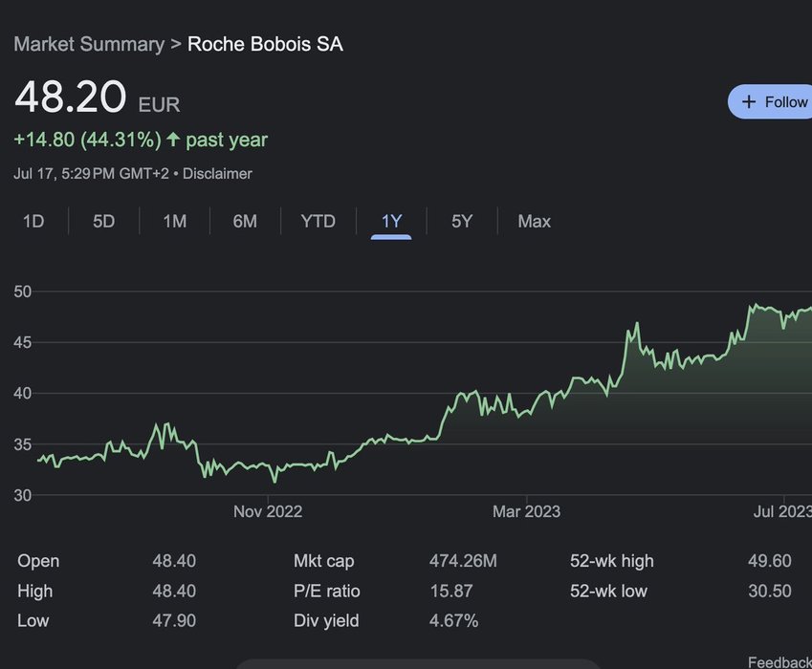Click the Div yield value 4.67%
This screenshot has height=669, width=812.
[453, 620]
